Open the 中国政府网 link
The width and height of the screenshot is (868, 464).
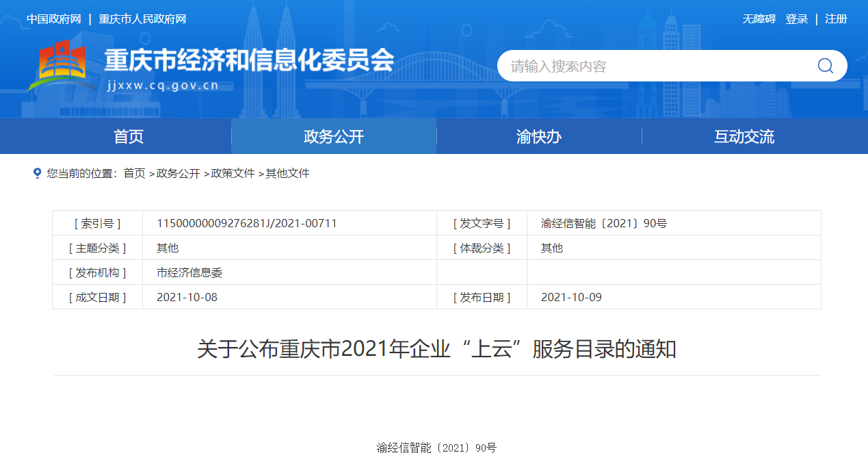click(x=54, y=19)
